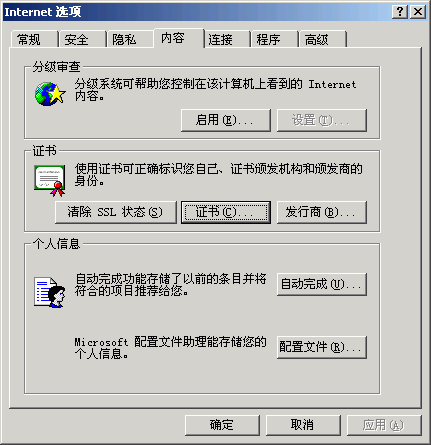Viewport: 431px width, 445px height.
Task: Click the certificate with red ribbon icon
Action: tap(50, 181)
